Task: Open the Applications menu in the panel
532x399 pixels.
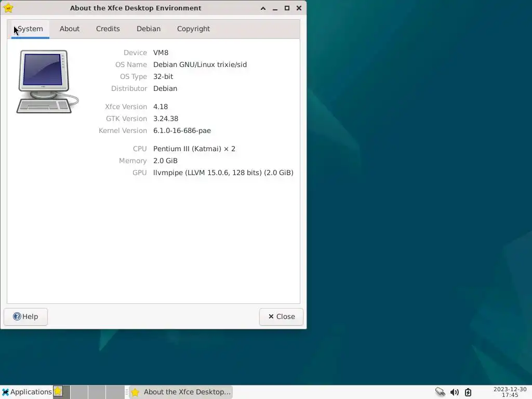Action: (27, 392)
